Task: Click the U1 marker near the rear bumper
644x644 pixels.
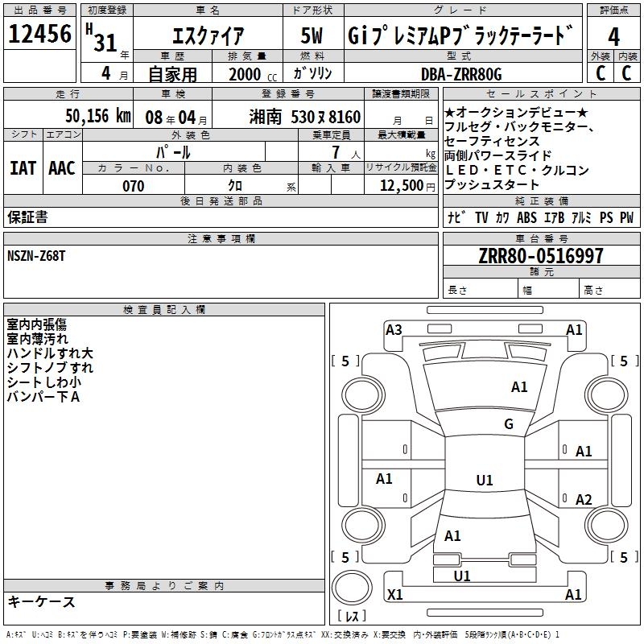Action: 462,576
